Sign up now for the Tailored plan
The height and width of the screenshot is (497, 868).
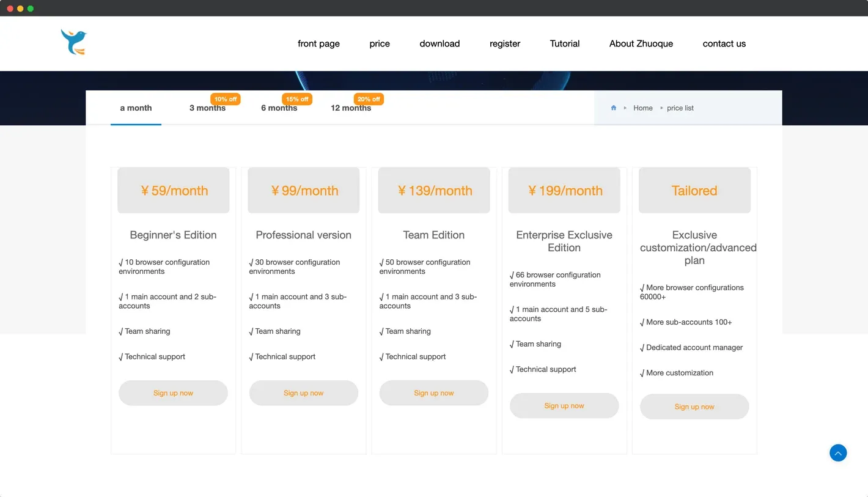pyautogui.click(x=694, y=407)
